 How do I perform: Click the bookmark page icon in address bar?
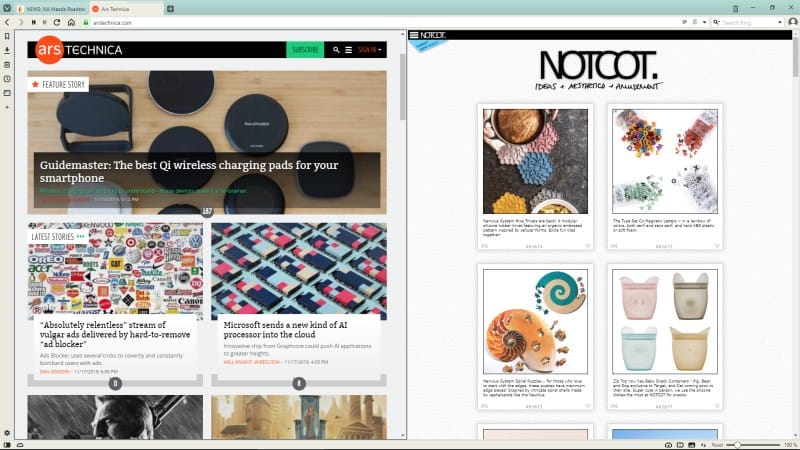tap(694, 22)
